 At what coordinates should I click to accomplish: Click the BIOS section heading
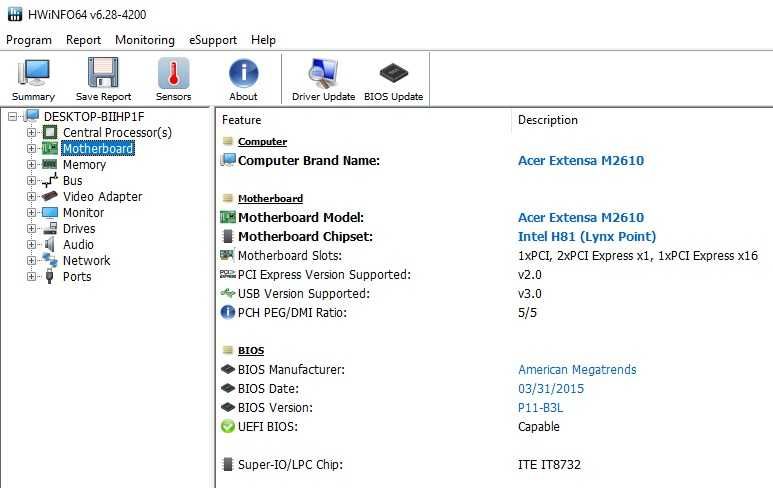pyautogui.click(x=251, y=350)
